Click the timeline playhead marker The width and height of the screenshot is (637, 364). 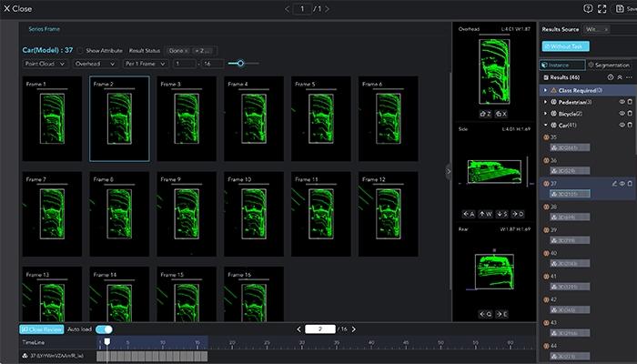pyautogui.click(x=106, y=341)
